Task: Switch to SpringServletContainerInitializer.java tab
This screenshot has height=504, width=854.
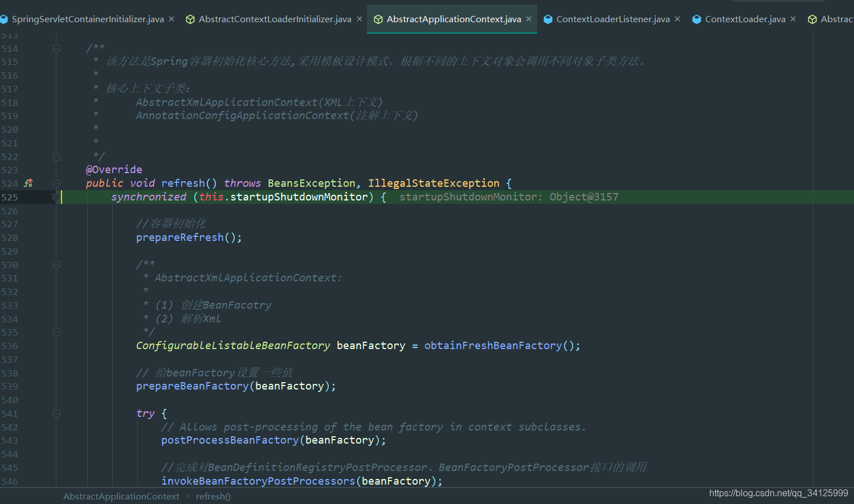Action: point(87,19)
